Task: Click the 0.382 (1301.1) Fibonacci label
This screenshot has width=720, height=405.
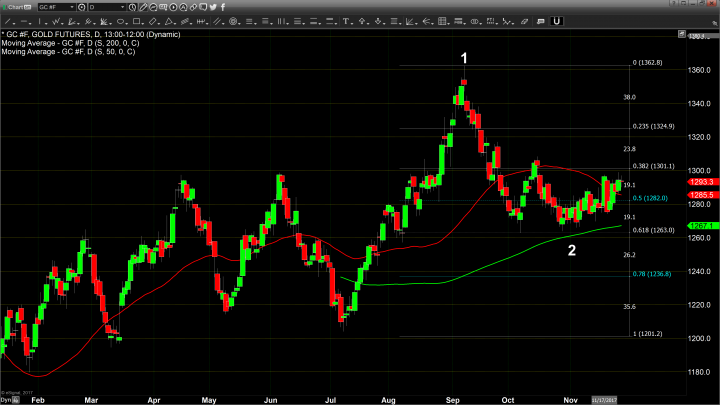Action: pos(653,166)
